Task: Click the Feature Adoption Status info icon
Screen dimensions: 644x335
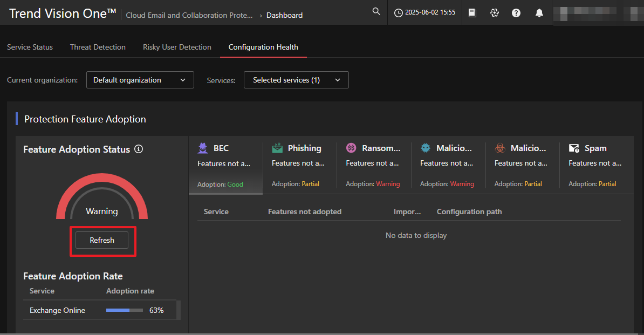Action: pyautogui.click(x=139, y=149)
